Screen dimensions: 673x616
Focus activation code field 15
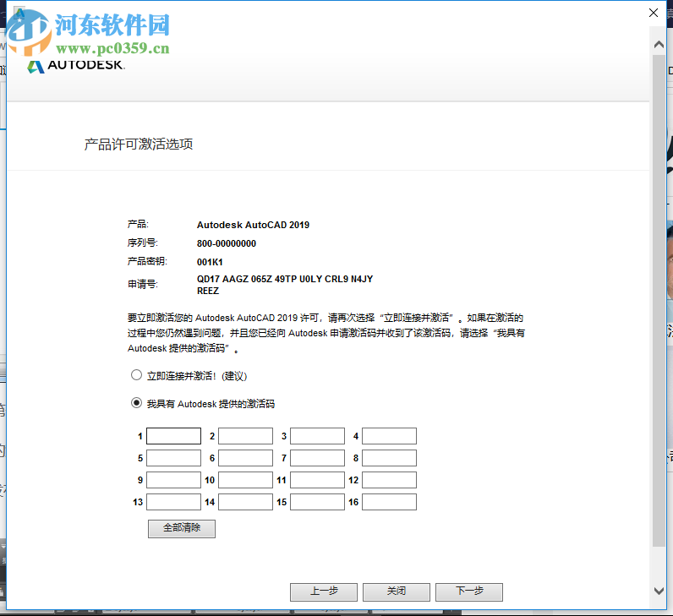(x=318, y=502)
